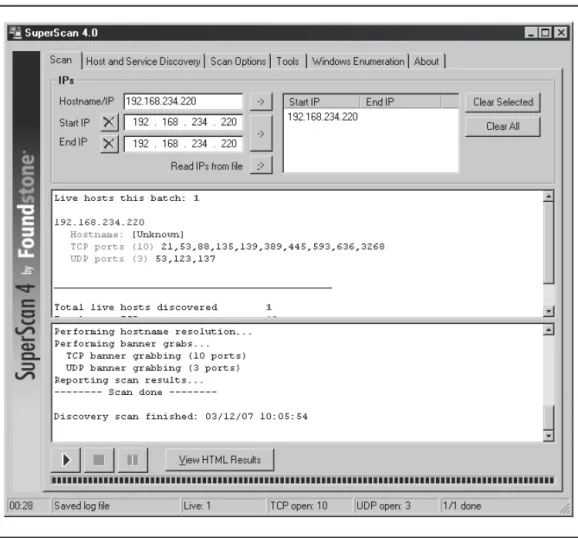Click the log pane scrollbar thumb

[x=549, y=418]
